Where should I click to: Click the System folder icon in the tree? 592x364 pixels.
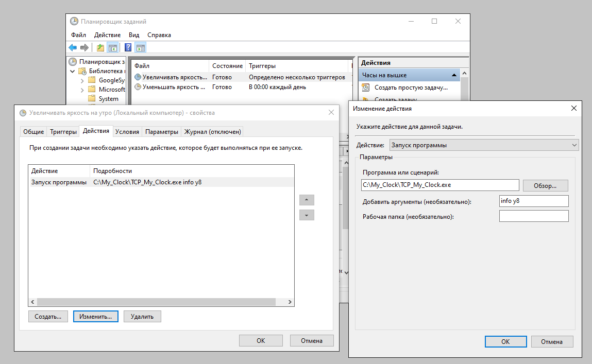click(x=92, y=98)
